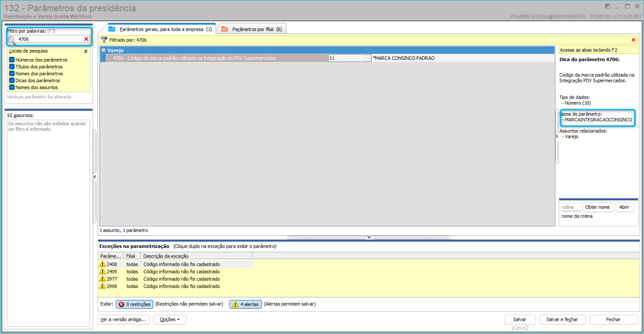
Task: Click the blue folder icon of general parameters tab
Action: pyautogui.click(x=112, y=29)
